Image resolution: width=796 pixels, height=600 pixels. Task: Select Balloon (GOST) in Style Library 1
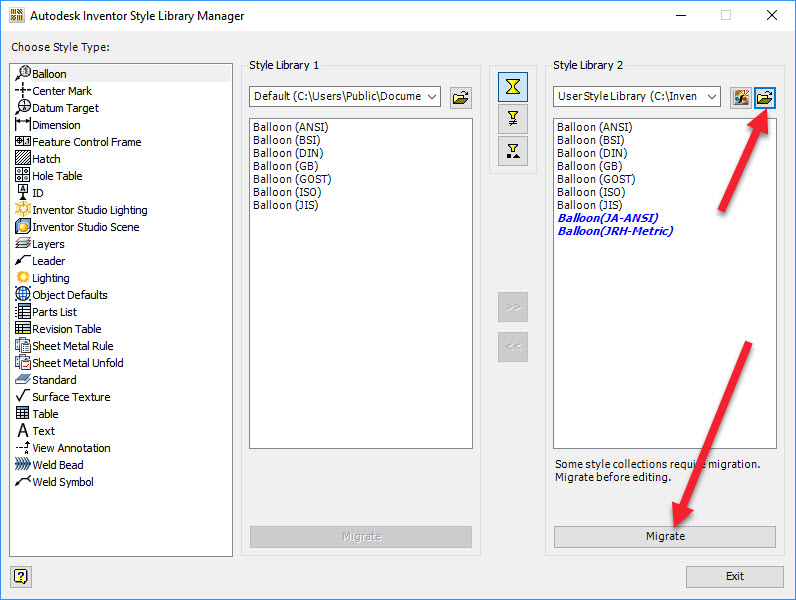pos(292,179)
